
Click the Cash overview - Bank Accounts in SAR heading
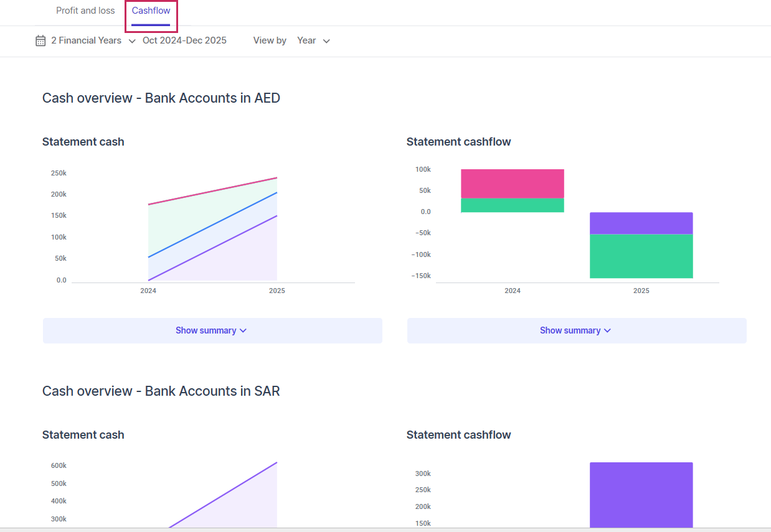click(161, 391)
